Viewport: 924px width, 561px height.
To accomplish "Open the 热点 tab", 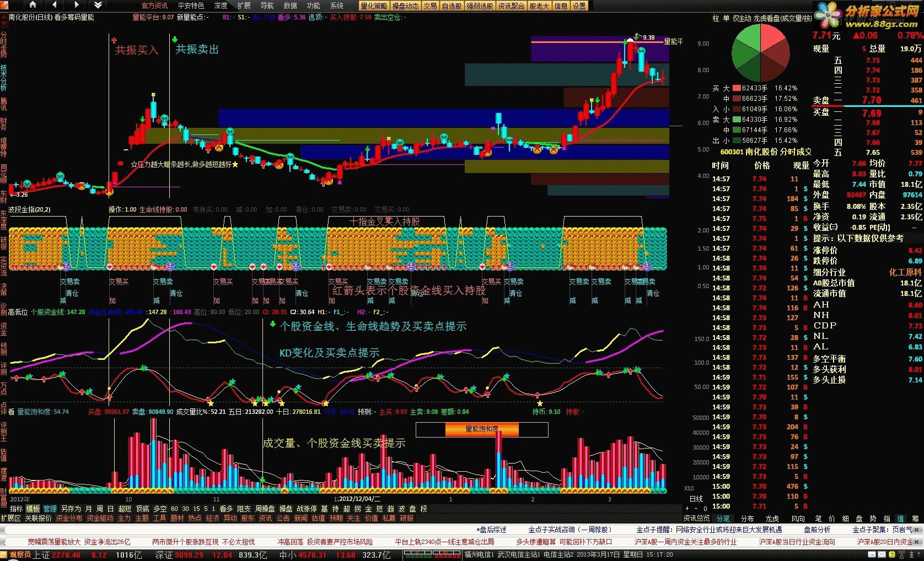I will (x=195, y=518).
